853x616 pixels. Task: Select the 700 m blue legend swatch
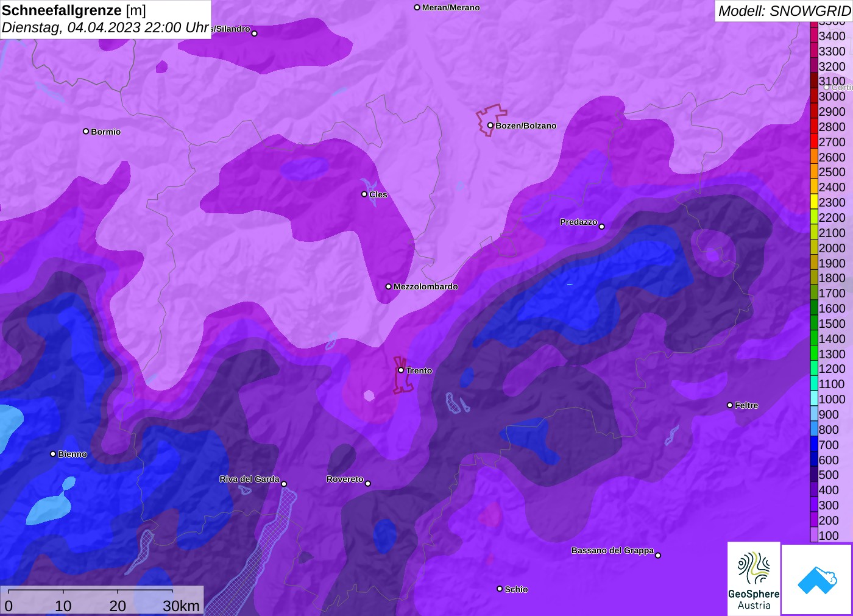point(814,445)
